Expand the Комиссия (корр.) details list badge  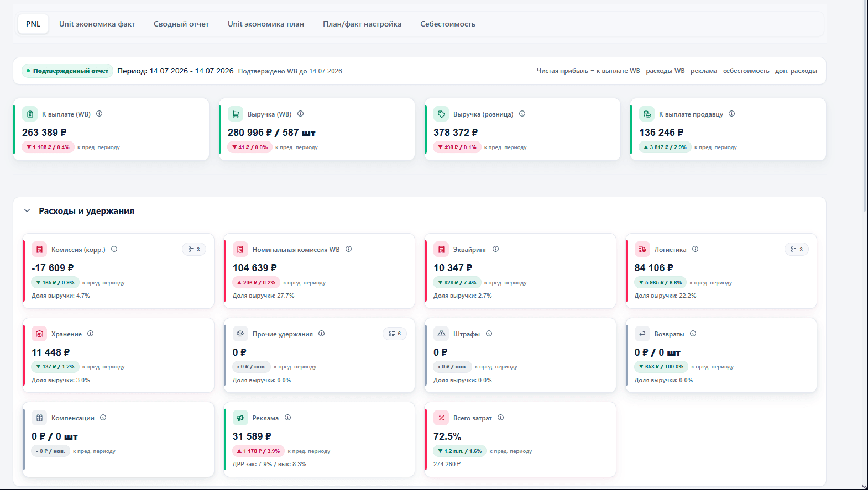(x=194, y=249)
